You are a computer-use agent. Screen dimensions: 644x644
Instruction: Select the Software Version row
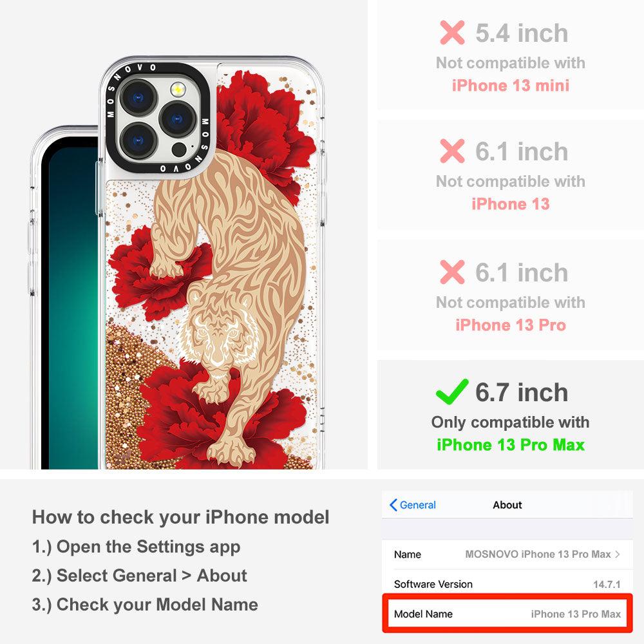click(x=507, y=583)
